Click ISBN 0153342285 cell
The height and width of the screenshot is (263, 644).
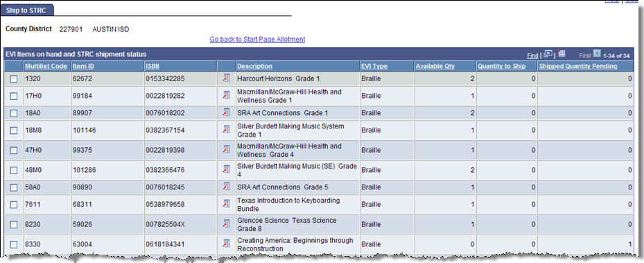(165, 78)
